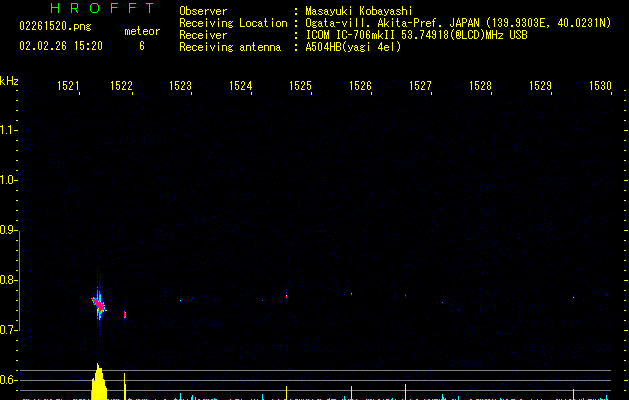Click the 1525 time axis marker
The image size is (629, 400).
(x=300, y=86)
